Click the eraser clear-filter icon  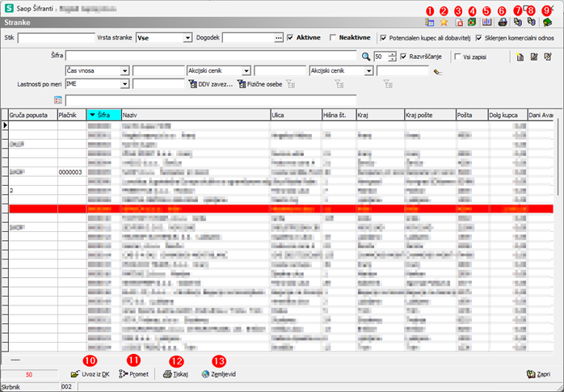click(x=437, y=71)
